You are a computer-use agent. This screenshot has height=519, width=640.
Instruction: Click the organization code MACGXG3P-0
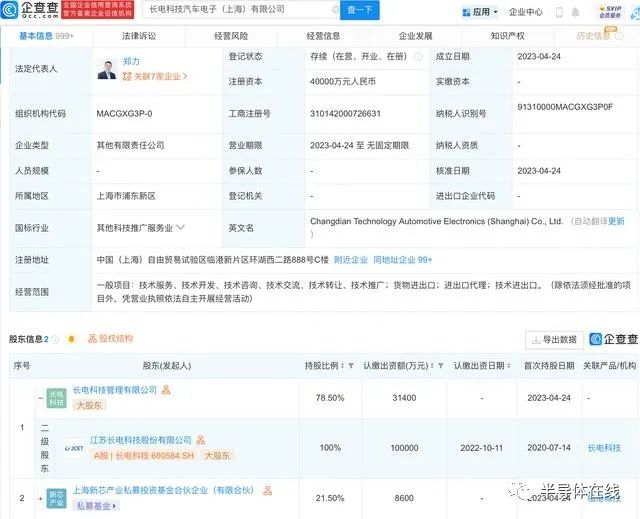[124, 113]
